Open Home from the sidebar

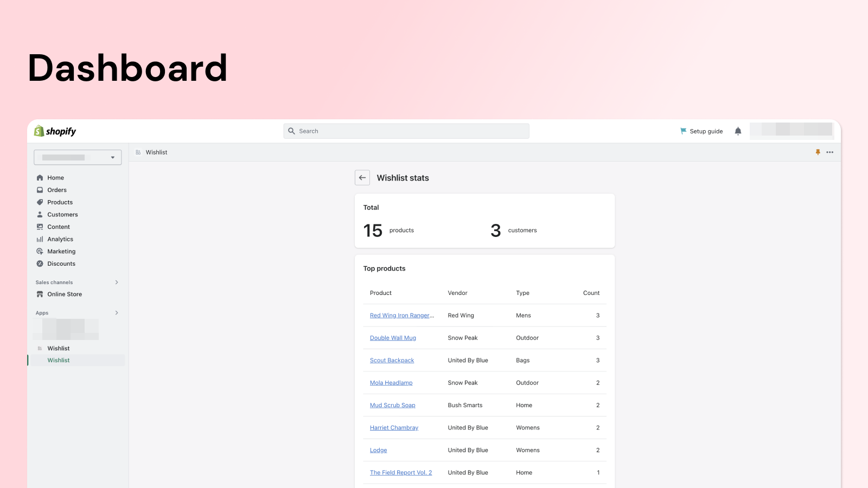[x=55, y=177]
